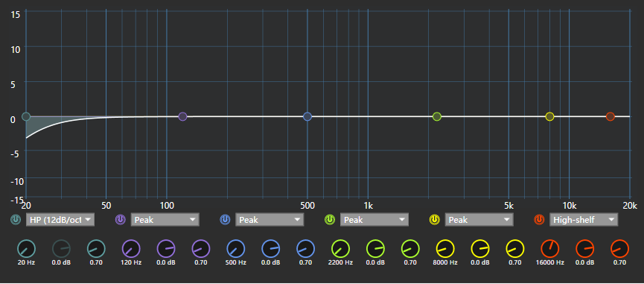This screenshot has height=284, width=644.
Task: Open the yellow band's Peak type dropdown
Action: 479,220
